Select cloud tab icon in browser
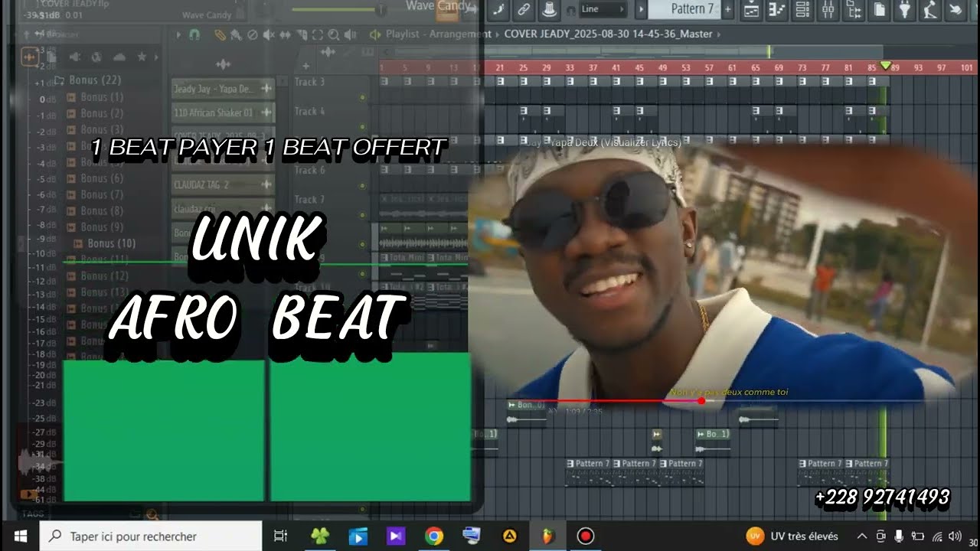The image size is (980, 551). pos(119,57)
